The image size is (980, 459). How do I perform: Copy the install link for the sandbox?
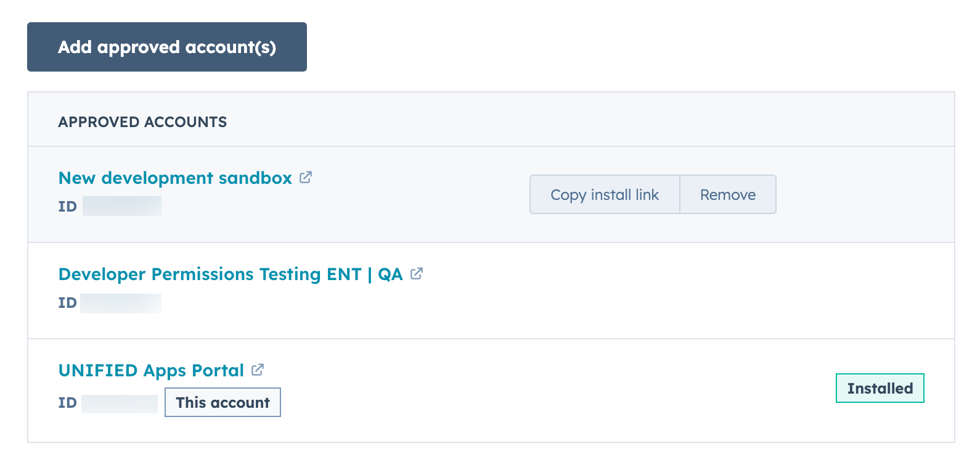pyautogui.click(x=604, y=195)
